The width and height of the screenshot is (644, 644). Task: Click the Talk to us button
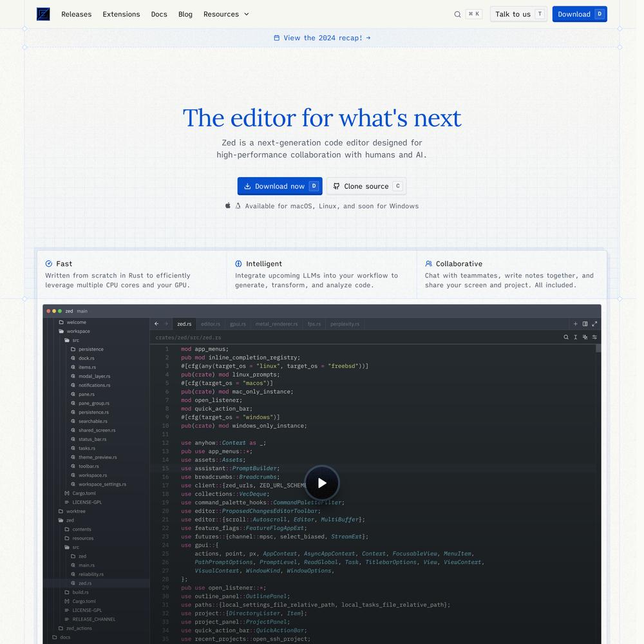tap(518, 14)
